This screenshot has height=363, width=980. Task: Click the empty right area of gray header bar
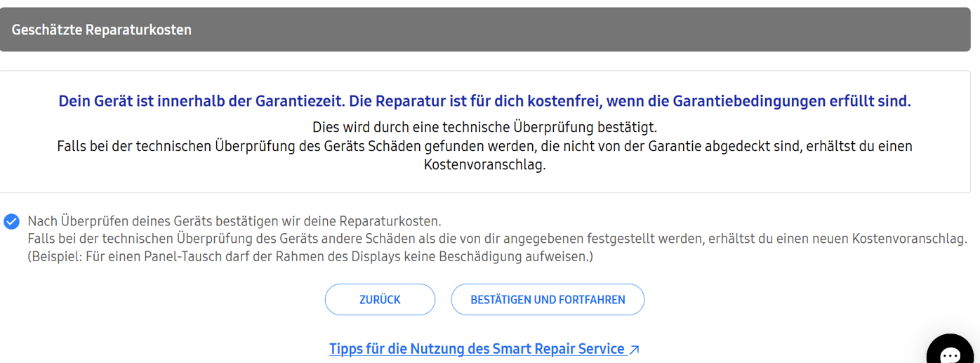pyautogui.click(x=702, y=29)
